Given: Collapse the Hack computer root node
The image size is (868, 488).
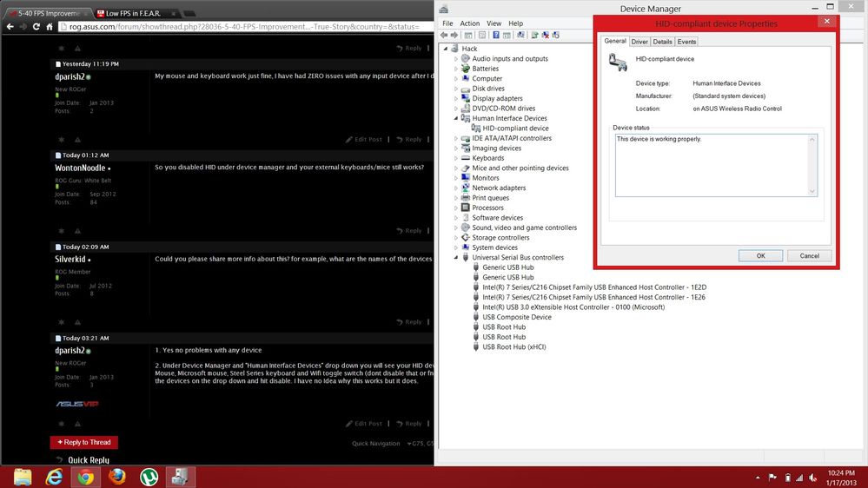Looking at the screenshot, I should coord(446,49).
